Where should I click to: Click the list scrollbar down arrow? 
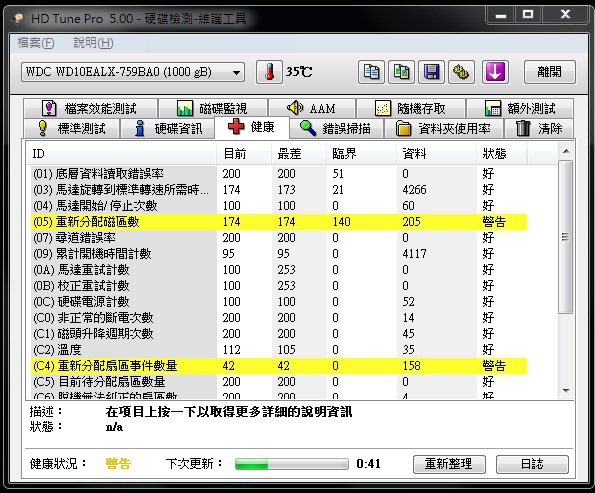[x=566, y=391]
